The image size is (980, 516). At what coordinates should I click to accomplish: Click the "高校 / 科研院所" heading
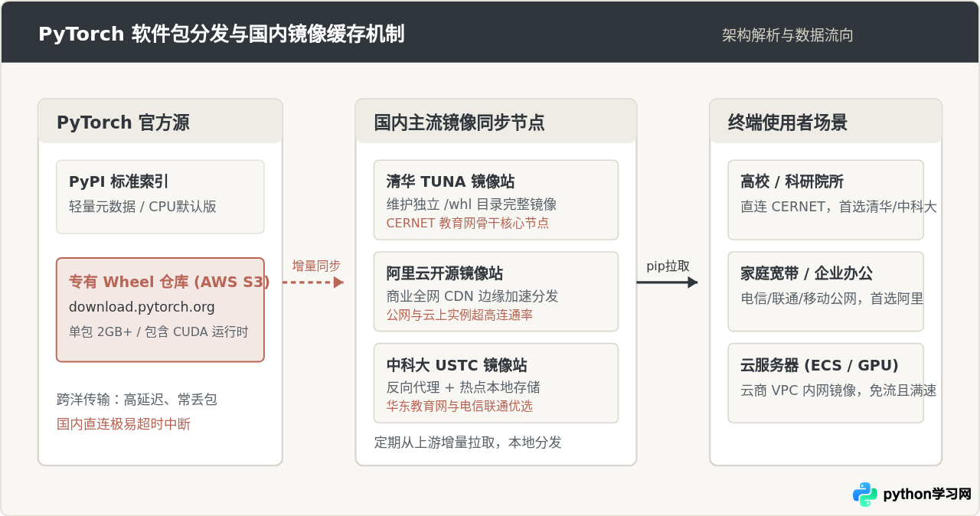[792, 181]
